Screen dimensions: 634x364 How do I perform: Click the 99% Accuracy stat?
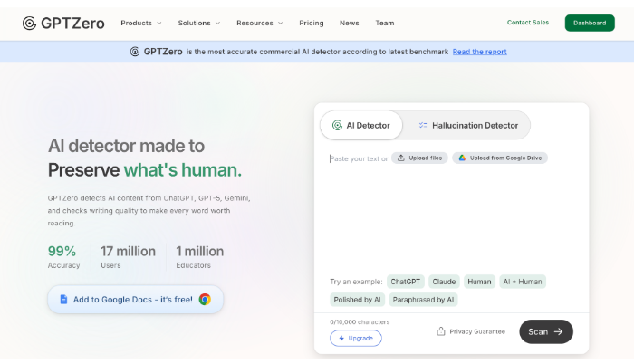(63, 257)
